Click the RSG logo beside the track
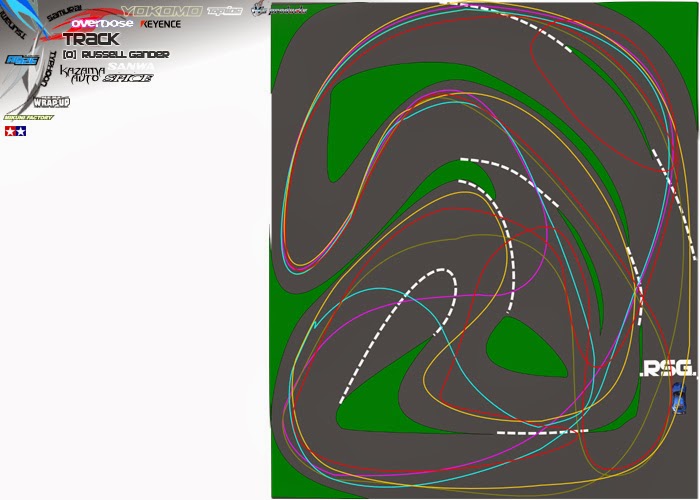Viewport: 700px width, 500px height. pos(668,369)
